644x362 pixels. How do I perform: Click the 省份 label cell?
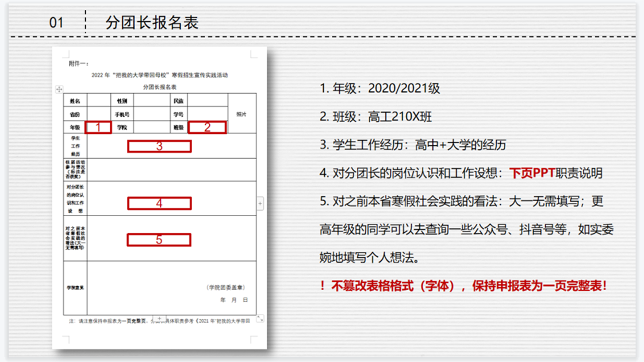click(x=75, y=114)
